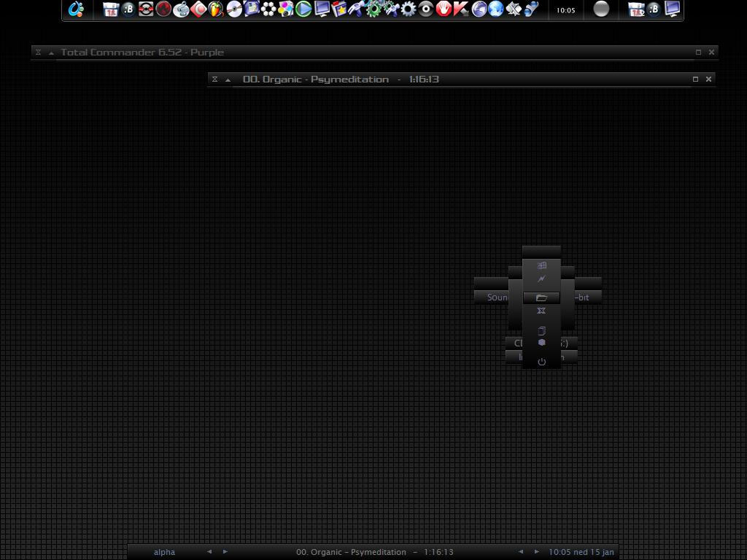
Task: Open the red arrows icon in dock
Action: tap(146, 9)
